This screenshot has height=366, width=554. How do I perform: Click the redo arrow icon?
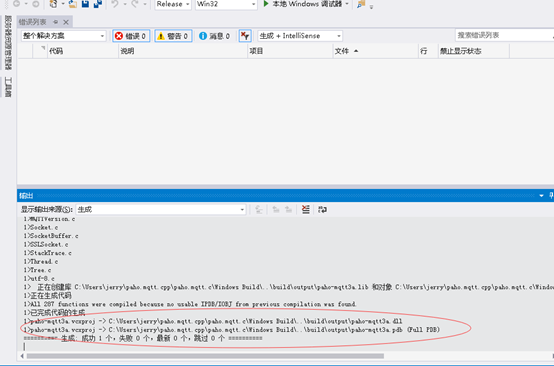(x=135, y=4)
